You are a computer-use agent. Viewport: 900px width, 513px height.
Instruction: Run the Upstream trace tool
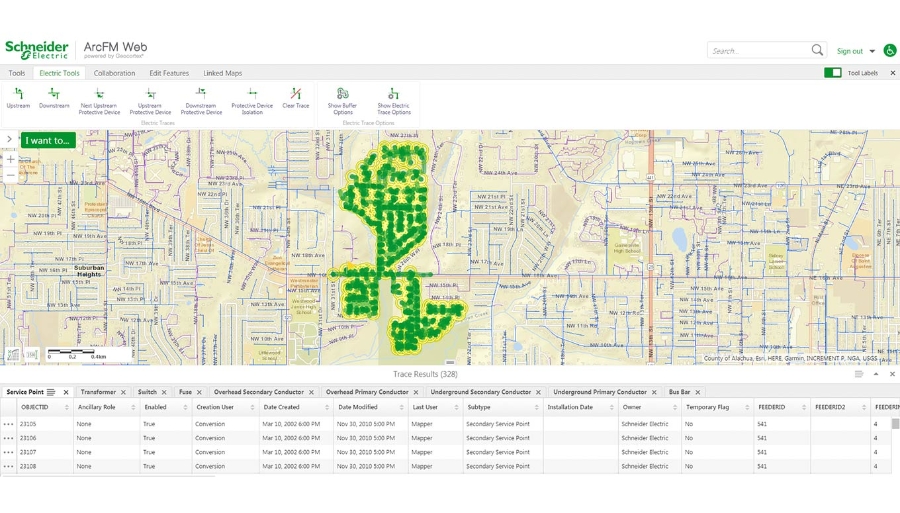pos(18,98)
